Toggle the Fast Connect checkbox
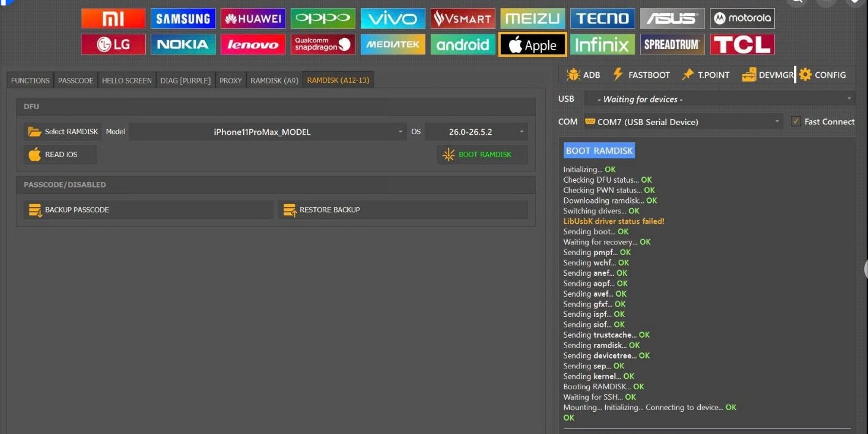868x434 pixels. point(796,121)
